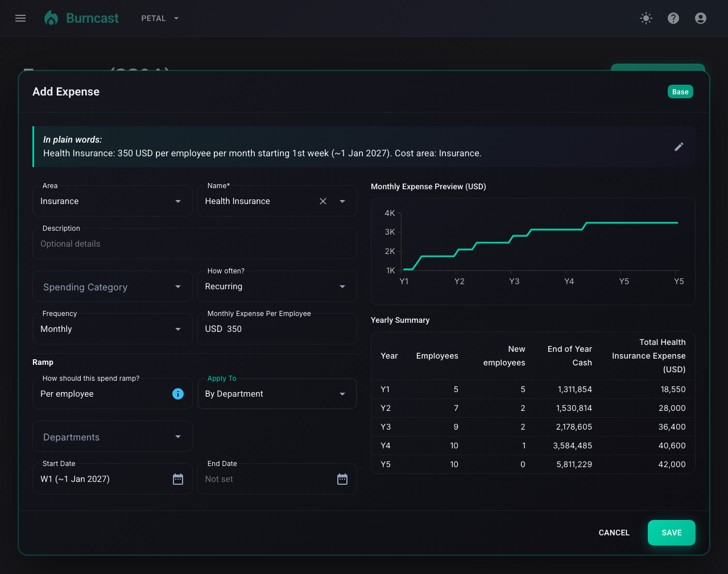
Task: Click the Y3 axis label on chart
Action: tap(514, 281)
